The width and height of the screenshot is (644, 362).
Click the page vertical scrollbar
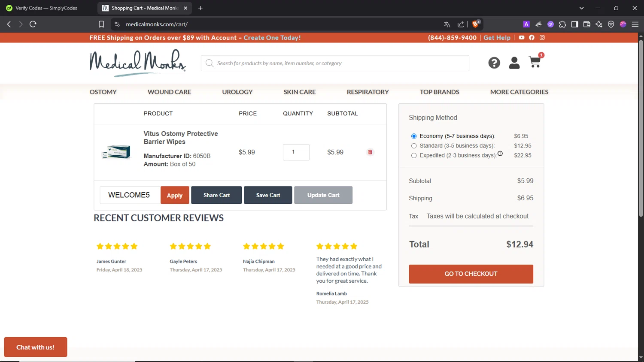coord(641,129)
